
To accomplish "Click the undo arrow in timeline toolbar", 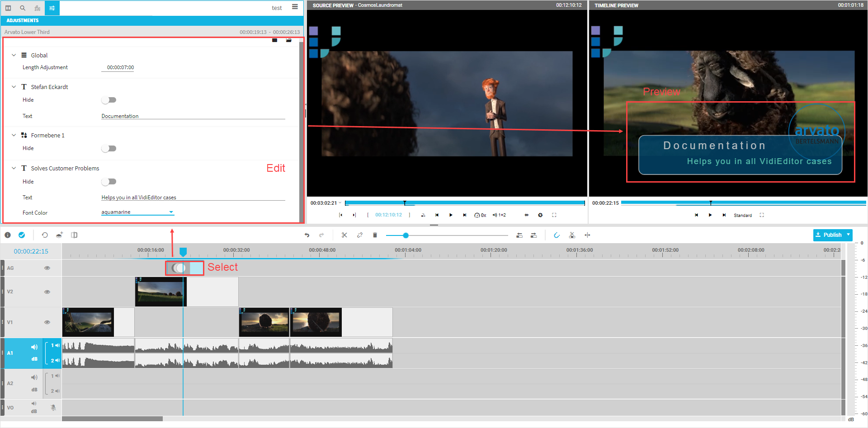I will 307,235.
